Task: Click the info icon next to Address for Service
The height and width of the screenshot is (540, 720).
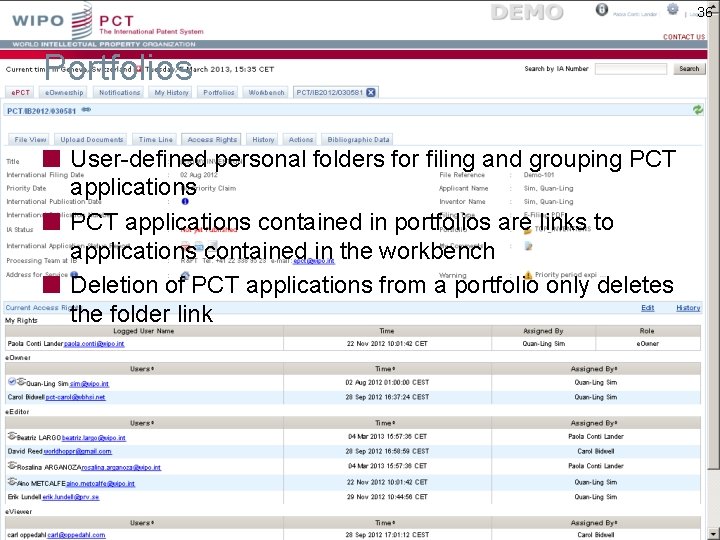Action: click(x=74, y=274)
